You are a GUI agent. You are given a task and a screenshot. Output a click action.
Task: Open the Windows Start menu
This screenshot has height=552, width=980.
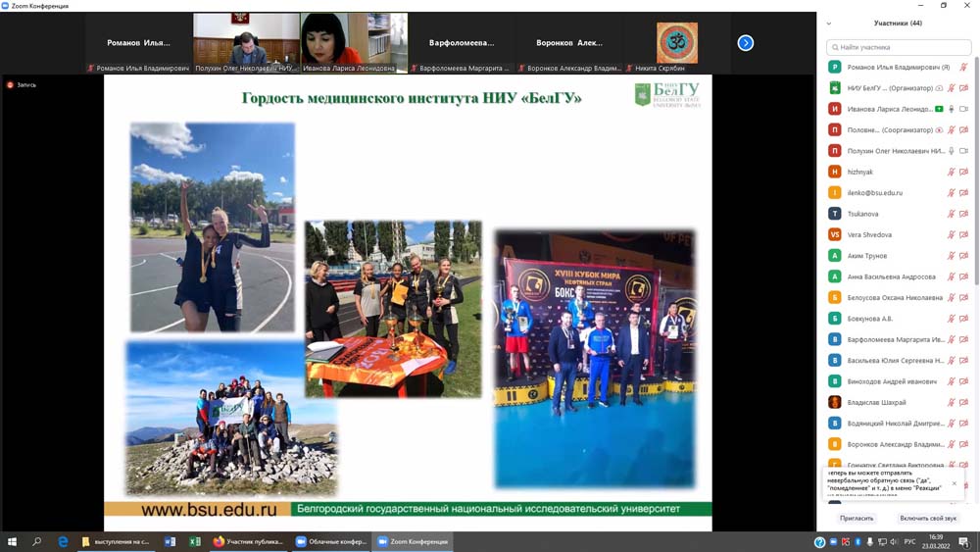[12, 541]
